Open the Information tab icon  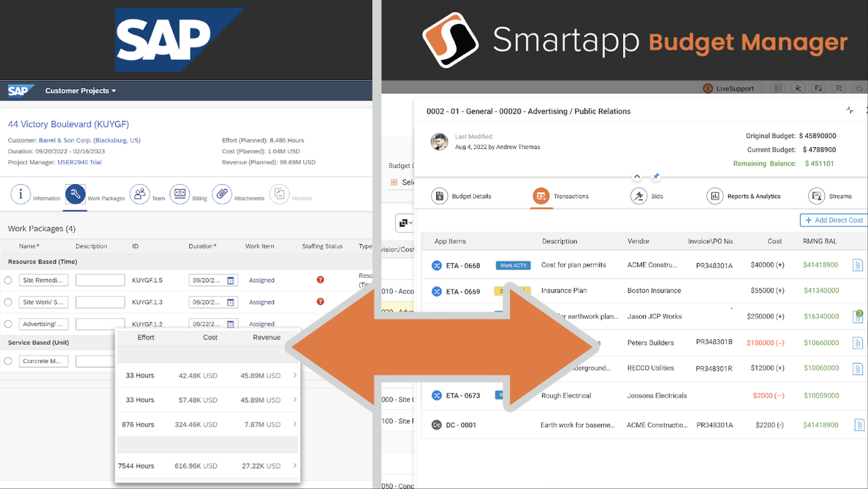pos(20,194)
